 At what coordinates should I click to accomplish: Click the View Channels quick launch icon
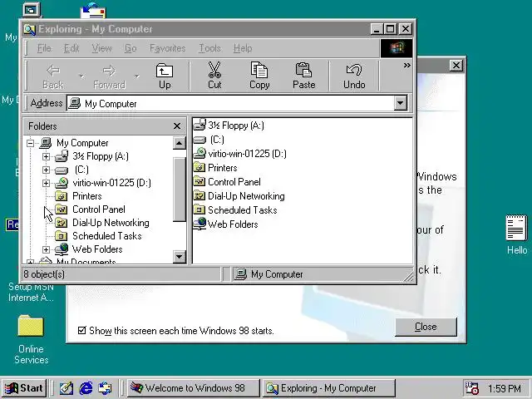[105, 388]
